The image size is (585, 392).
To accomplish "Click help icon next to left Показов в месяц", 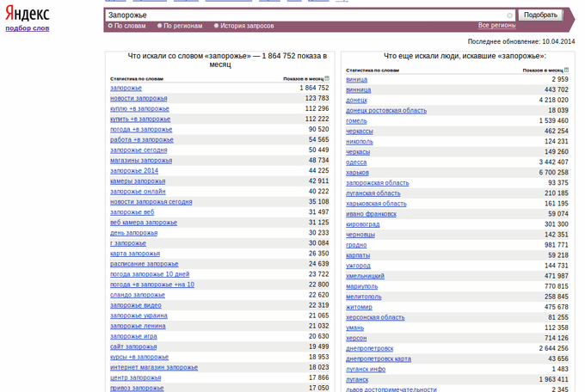I will (327, 78).
